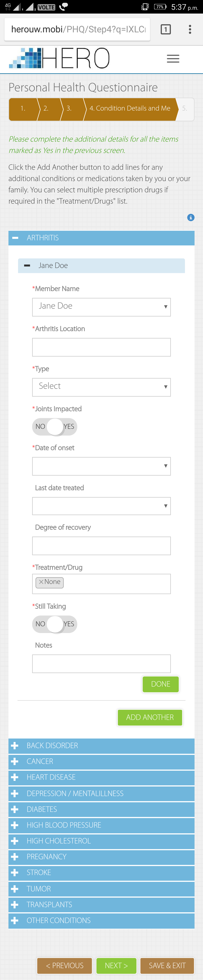Click the HERO logo

point(59,58)
